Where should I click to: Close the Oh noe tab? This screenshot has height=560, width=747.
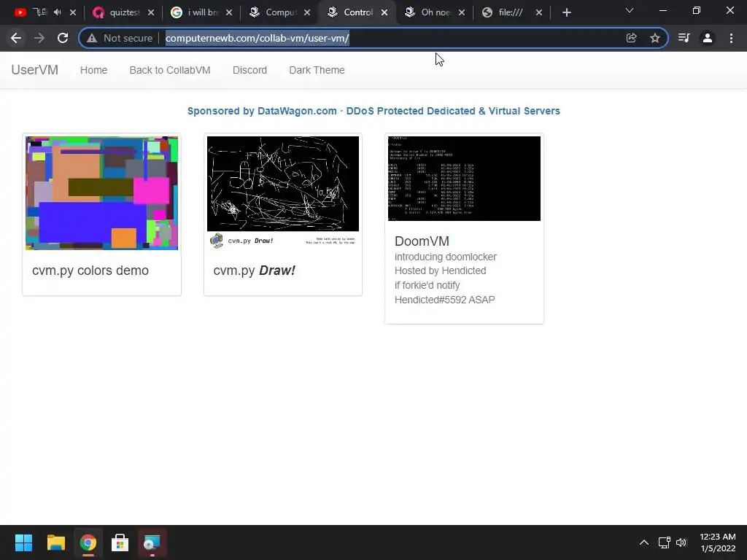(462, 12)
